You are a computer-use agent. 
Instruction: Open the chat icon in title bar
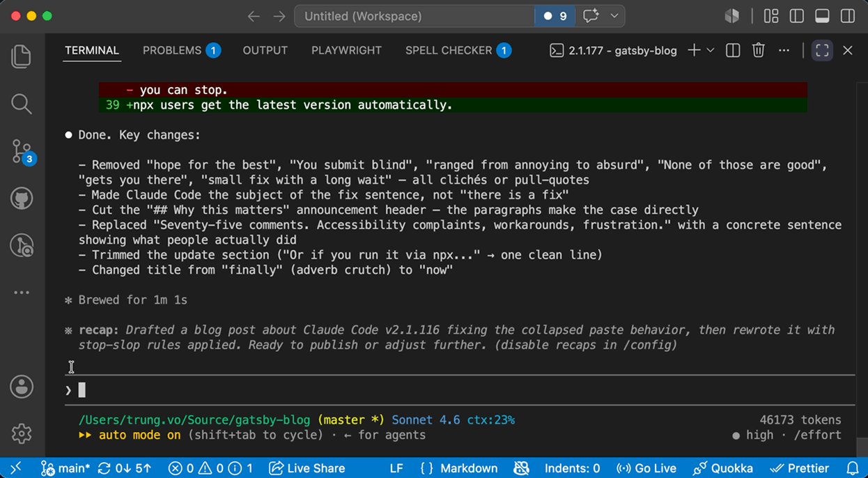tap(591, 16)
